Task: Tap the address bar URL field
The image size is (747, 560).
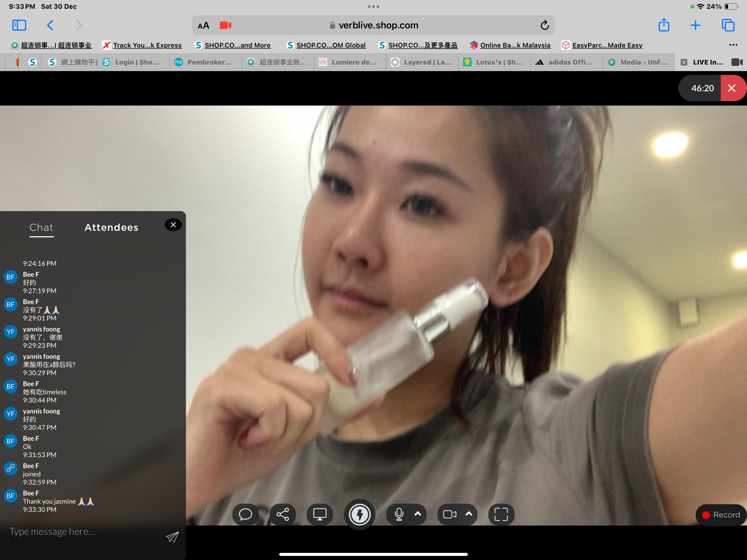Action: (x=373, y=25)
